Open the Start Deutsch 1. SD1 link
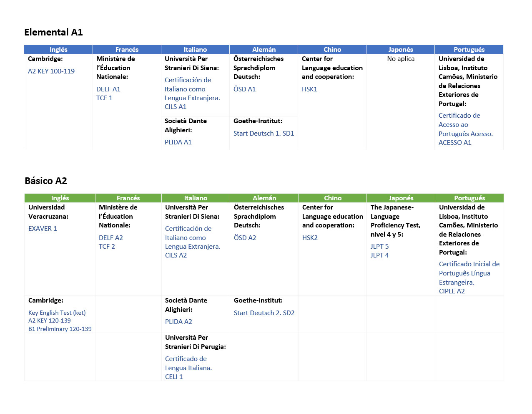The width and height of the screenshot is (532, 414). click(x=263, y=134)
